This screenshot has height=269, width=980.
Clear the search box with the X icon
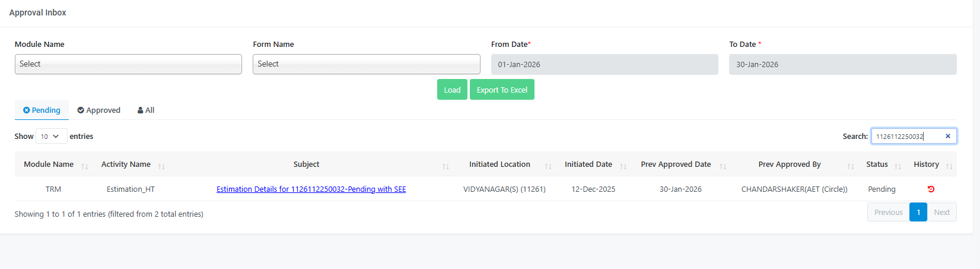[x=947, y=137]
